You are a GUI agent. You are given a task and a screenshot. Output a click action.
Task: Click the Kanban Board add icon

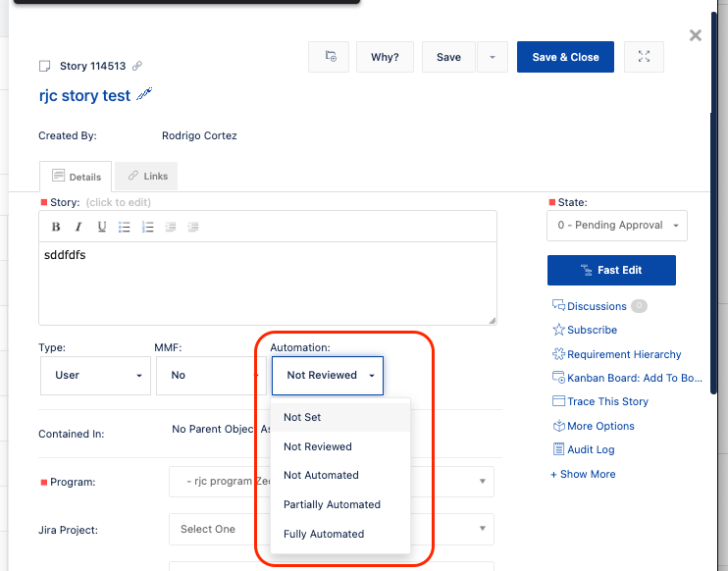[558, 378]
